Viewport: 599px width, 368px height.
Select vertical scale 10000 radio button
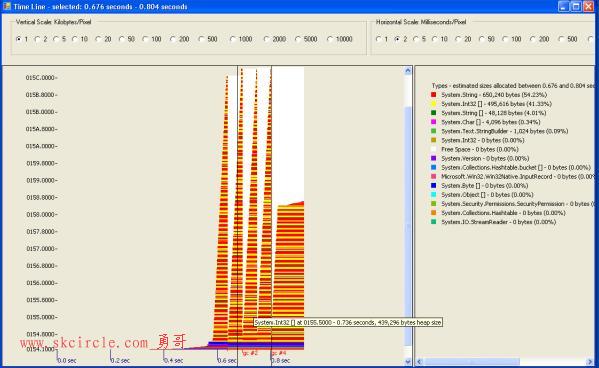click(x=330, y=39)
